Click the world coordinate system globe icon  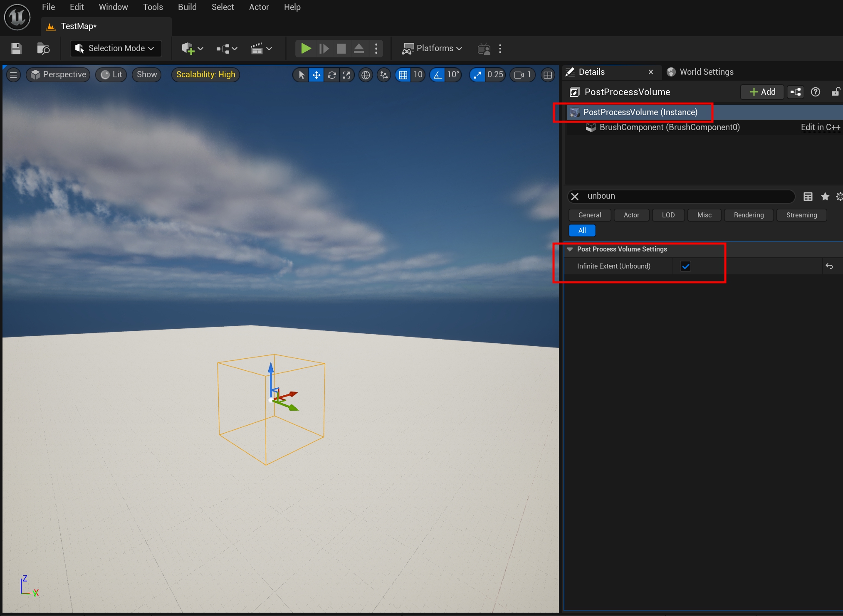pyautogui.click(x=366, y=75)
